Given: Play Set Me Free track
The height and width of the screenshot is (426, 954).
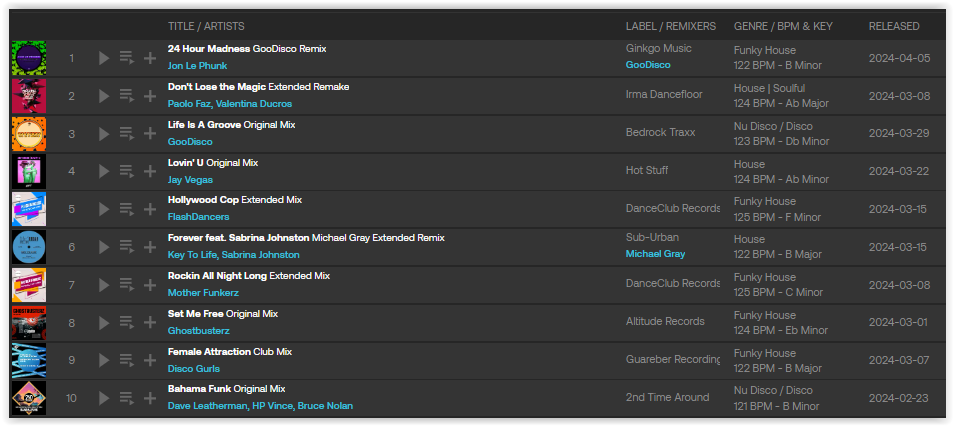Looking at the screenshot, I should [x=104, y=323].
